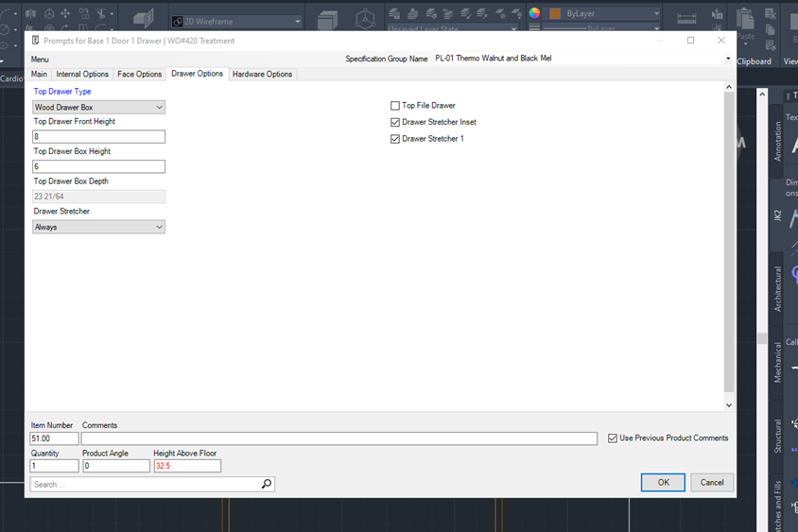
Task: Click the Product Angle field
Action: 116,466
